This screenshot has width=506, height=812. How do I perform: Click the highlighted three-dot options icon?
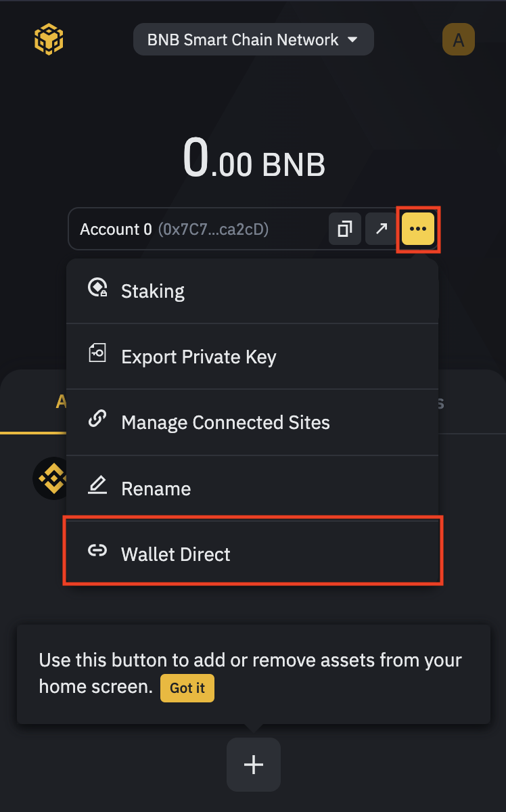417,229
